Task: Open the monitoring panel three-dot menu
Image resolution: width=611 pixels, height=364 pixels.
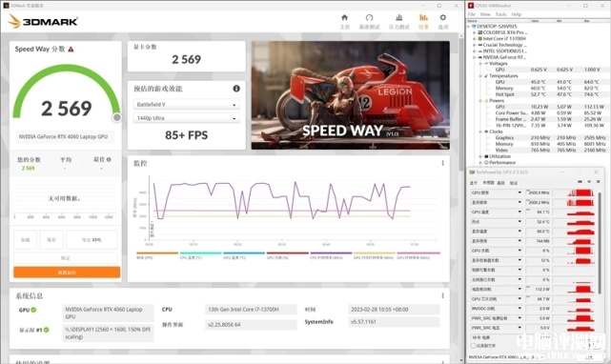Action: 442,163
